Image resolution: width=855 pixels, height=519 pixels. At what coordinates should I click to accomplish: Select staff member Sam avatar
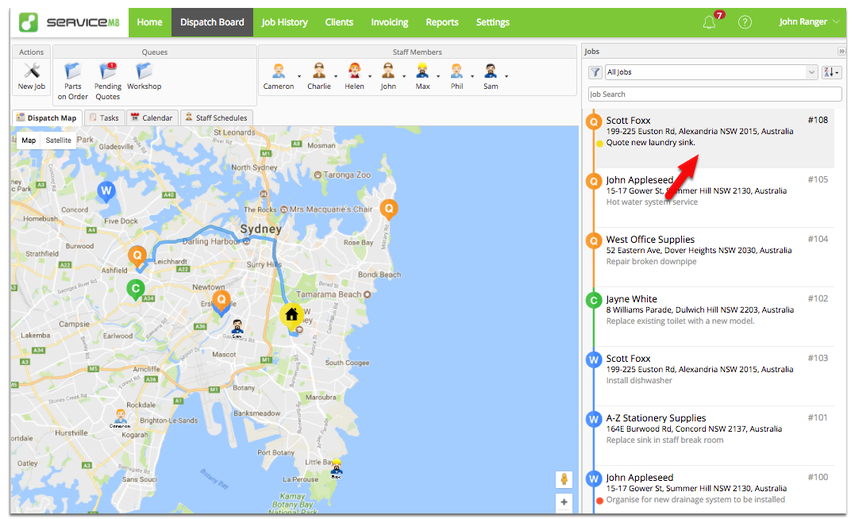[491, 71]
